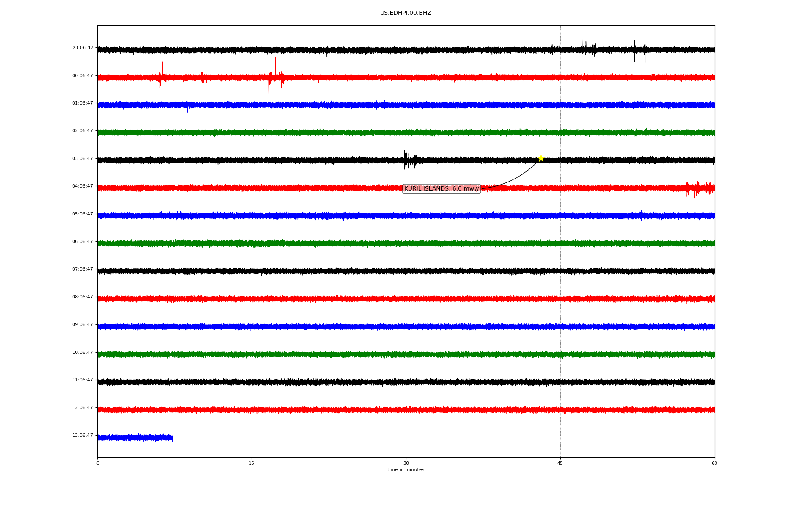This screenshot has width=812, height=508.
Task: Click the 08:06:47 trace time label
Action: [x=83, y=297]
